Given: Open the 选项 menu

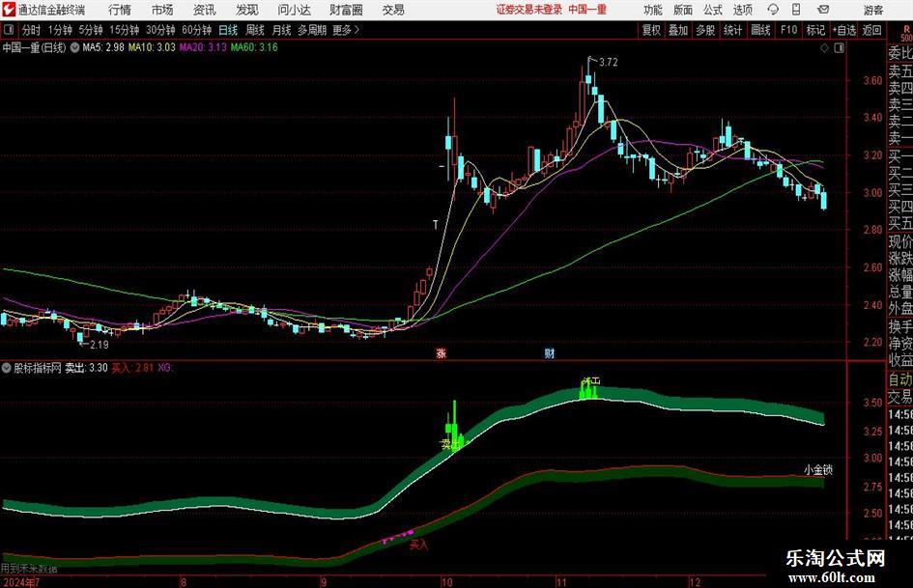Looking at the screenshot, I should 742,10.
